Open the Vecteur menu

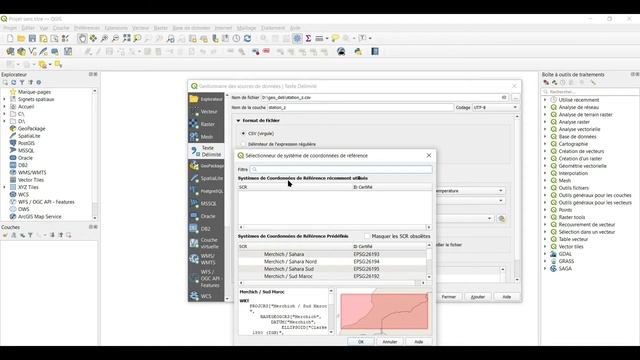tap(140, 28)
